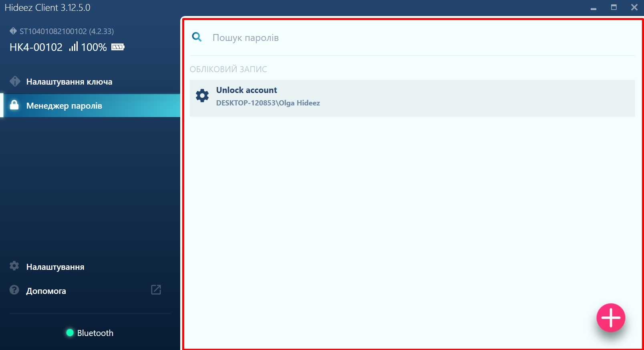
Task: Open Налаштування in the sidebar
Action: [55, 267]
